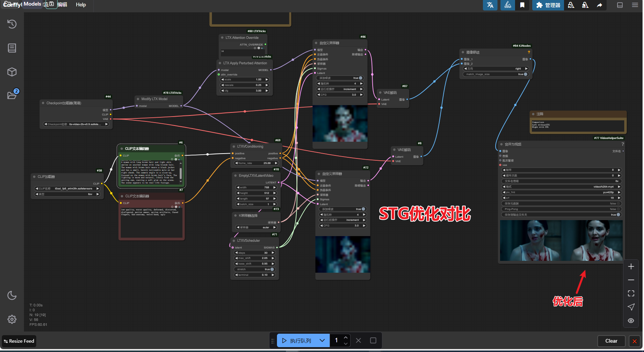Viewport: 644px width, 352px height.
Task: Open the Help menu
Action: click(x=81, y=5)
